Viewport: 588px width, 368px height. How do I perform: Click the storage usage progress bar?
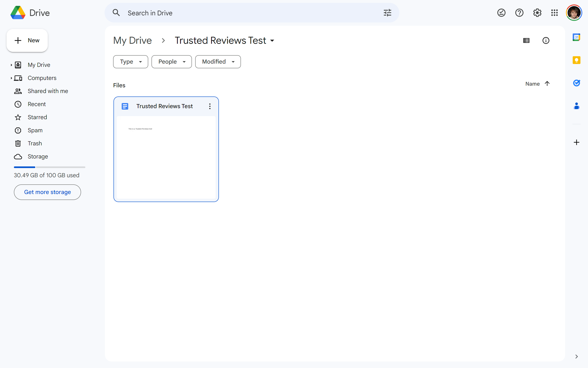point(50,167)
